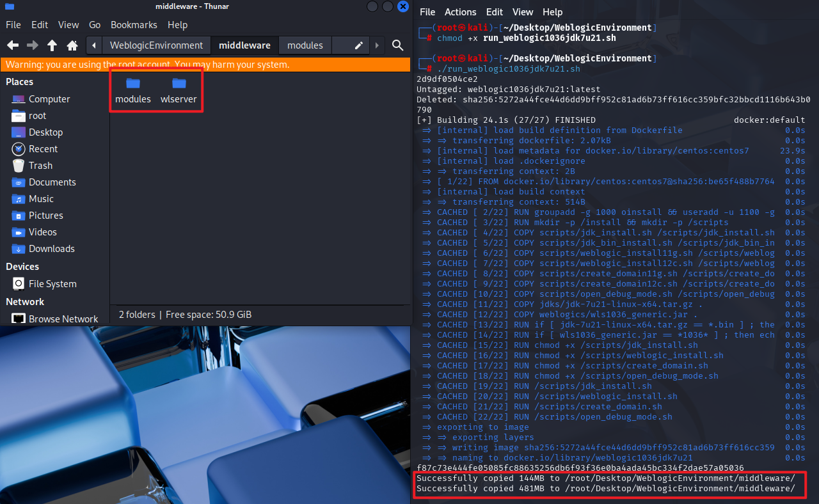Click 'Devices' sidebar heading
The image size is (819, 504).
pos(22,267)
